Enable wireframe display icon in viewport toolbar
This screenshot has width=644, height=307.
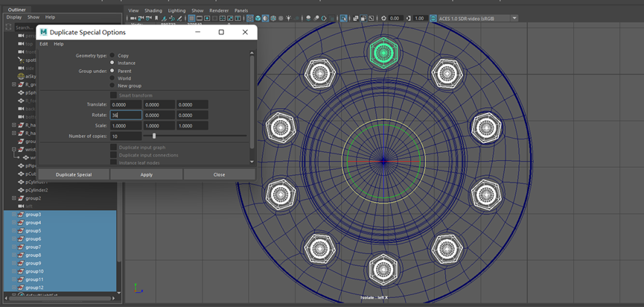[249, 18]
